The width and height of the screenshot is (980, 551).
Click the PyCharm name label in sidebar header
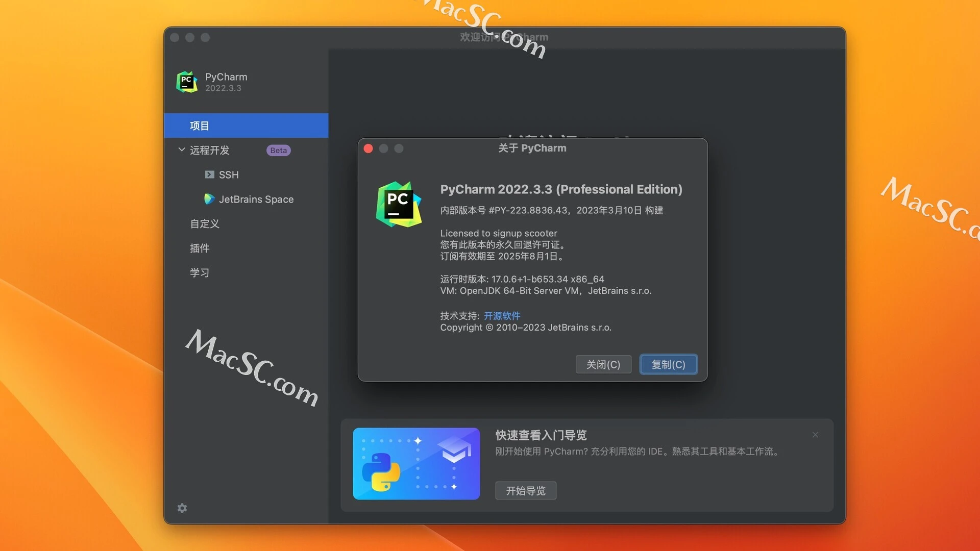[226, 77]
